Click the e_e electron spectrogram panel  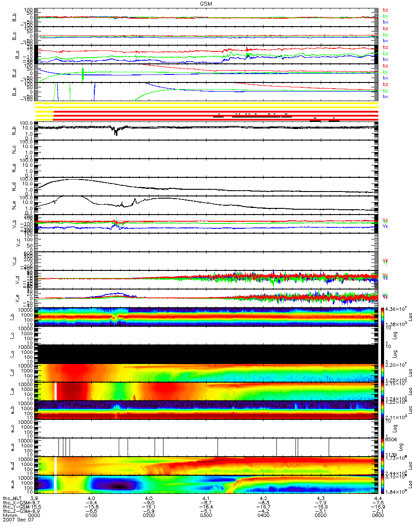click(x=206, y=485)
